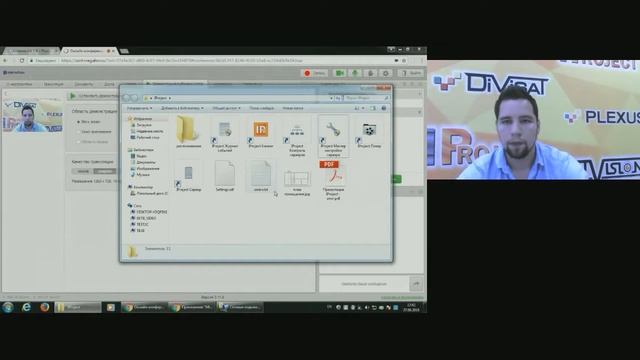Click the Explorer forward arrow button
Screen dimensions: 640x360
tap(134, 98)
